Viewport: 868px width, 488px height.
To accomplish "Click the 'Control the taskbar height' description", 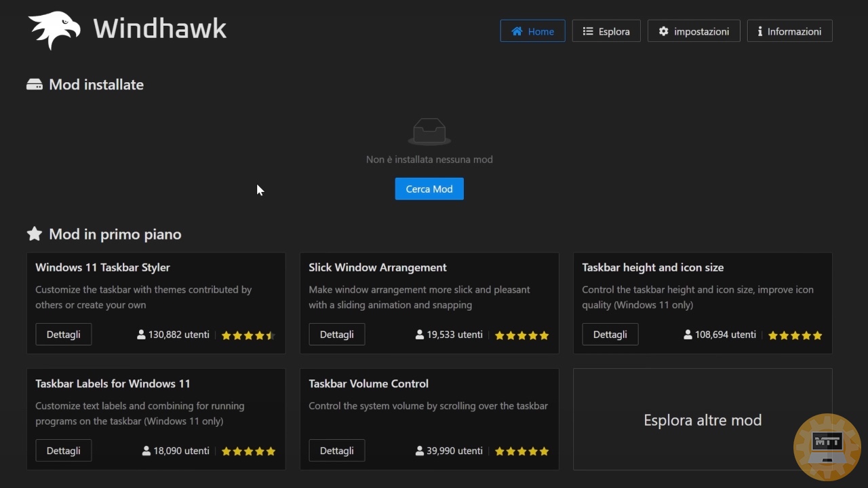I will 698,297.
